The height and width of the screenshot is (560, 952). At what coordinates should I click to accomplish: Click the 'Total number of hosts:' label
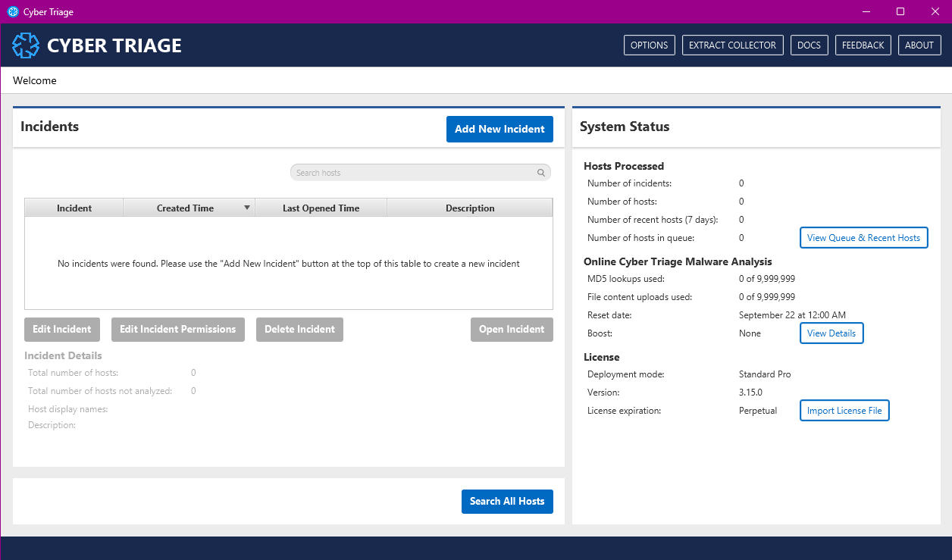pos(74,373)
